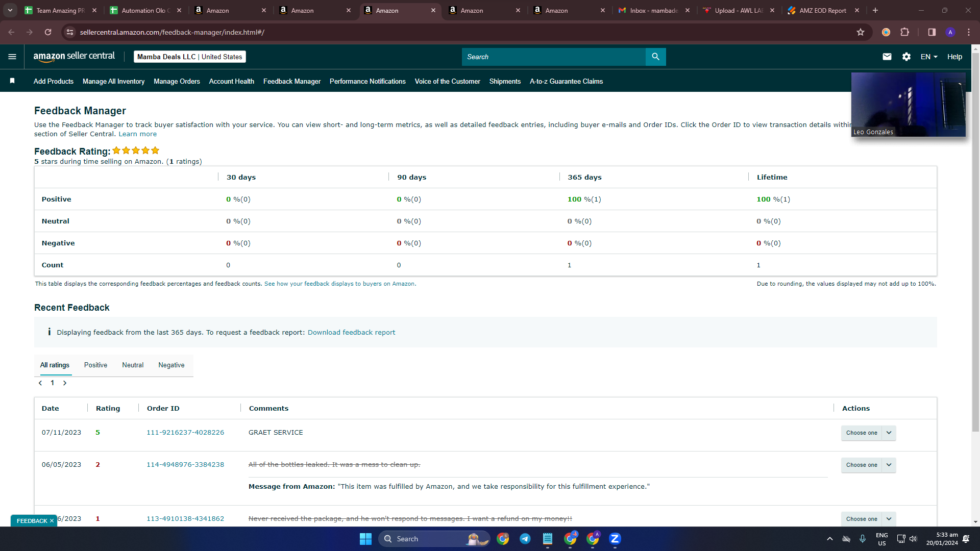Click the Amazon Seller Central logo

pos(74,57)
